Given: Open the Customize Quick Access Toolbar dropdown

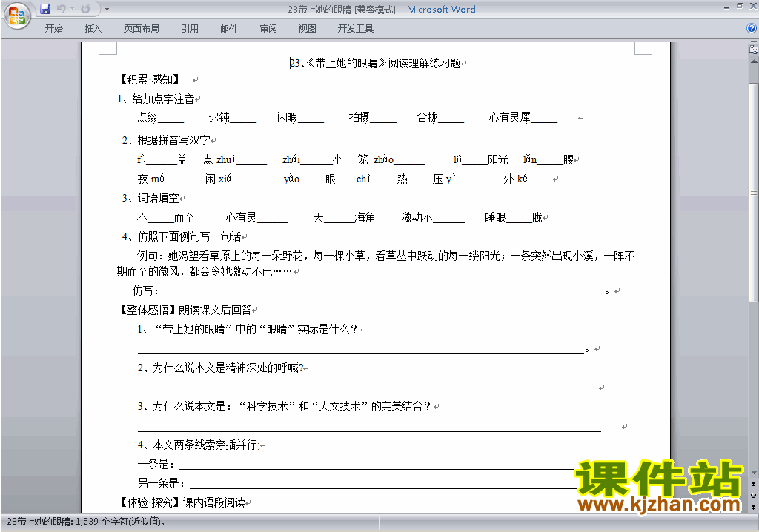Looking at the screenshot, I should tap(107, 9).
